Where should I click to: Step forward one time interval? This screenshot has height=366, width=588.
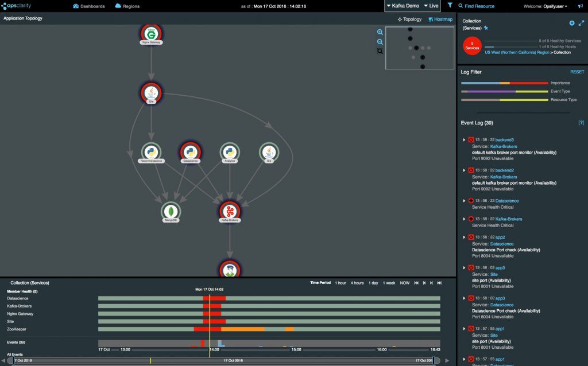431,283
